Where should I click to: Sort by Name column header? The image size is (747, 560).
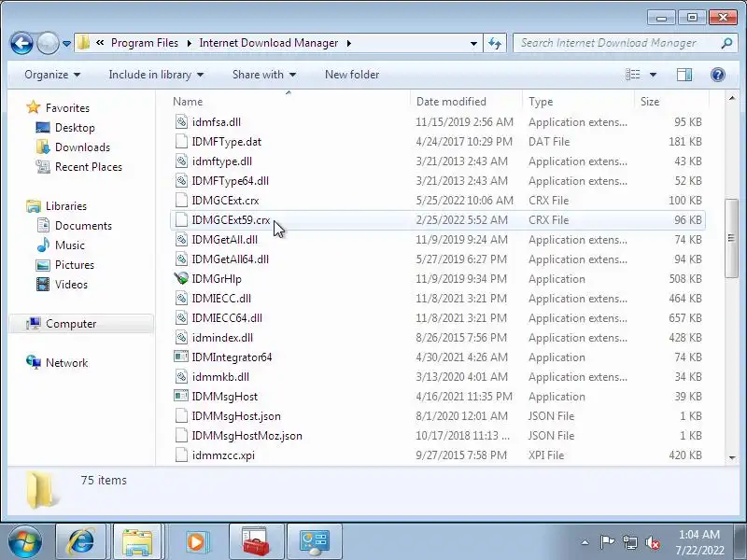tap(188, 102)
